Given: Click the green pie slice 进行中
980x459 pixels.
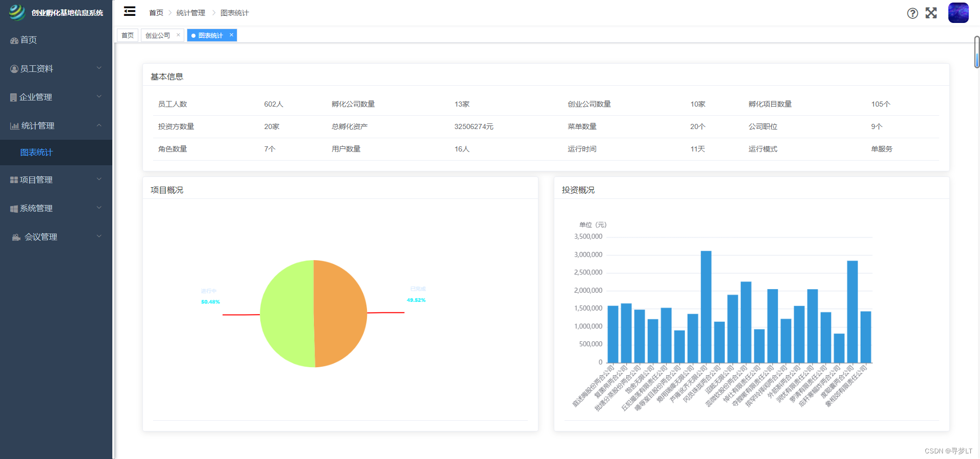Looking at the screenshot, I should (286, 314).
